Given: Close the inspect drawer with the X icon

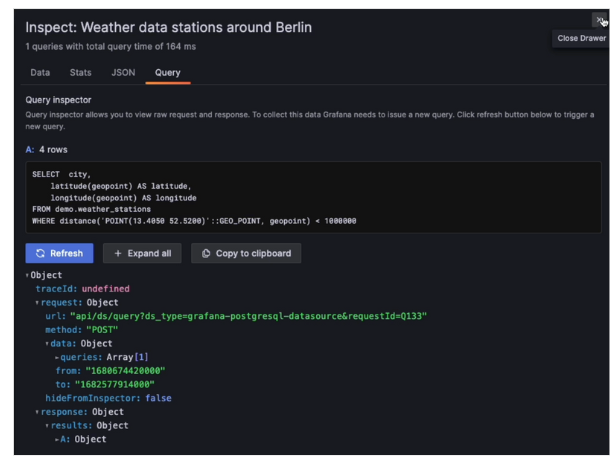Looking at the screenshot, I should (x=599, y=20).
